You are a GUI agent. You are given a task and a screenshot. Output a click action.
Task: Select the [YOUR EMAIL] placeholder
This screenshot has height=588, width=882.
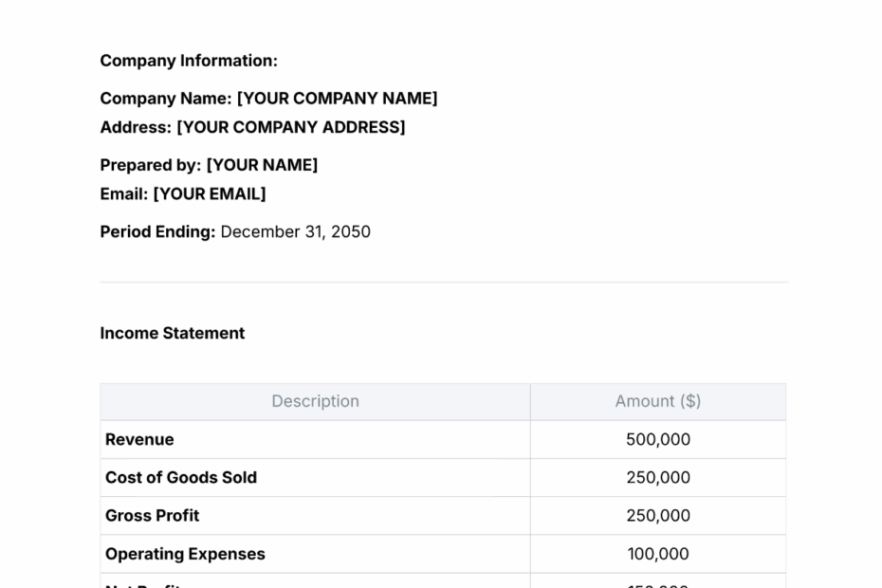point(211,193)
